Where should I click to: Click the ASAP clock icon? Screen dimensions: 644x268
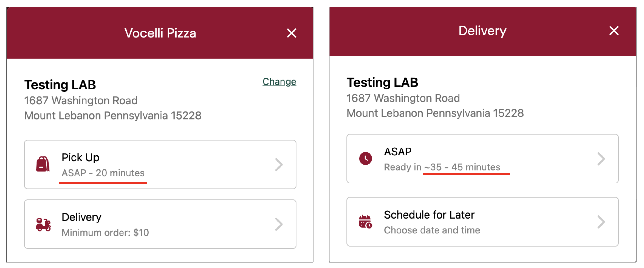(x=366, y=158)
